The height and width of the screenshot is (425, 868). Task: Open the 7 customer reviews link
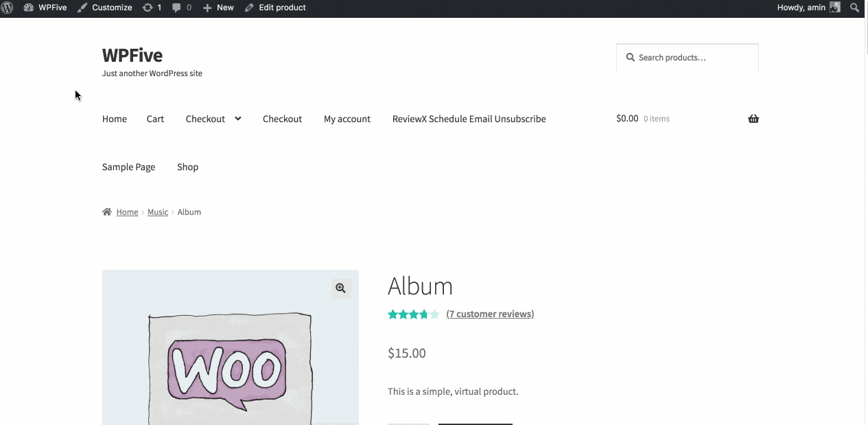coord(490,314)
